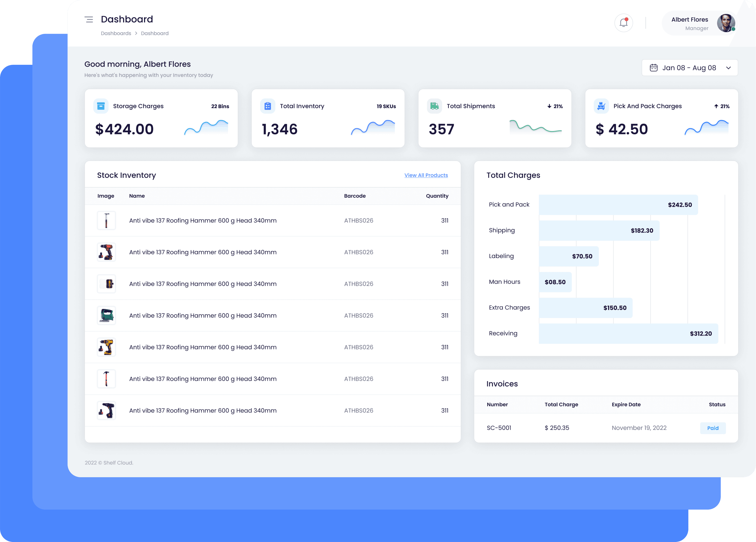Select the Total Shipments truck icon
Viewport: 756px width, 542px height.
434,106
